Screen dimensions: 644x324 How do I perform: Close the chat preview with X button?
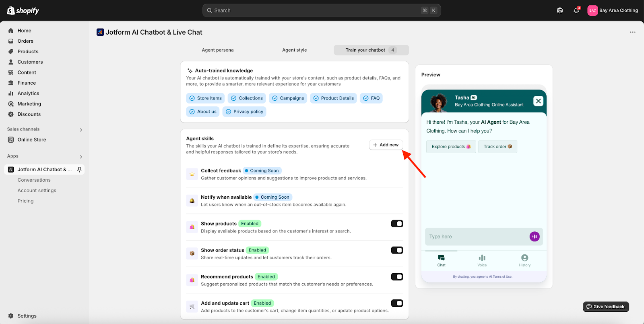538,101
